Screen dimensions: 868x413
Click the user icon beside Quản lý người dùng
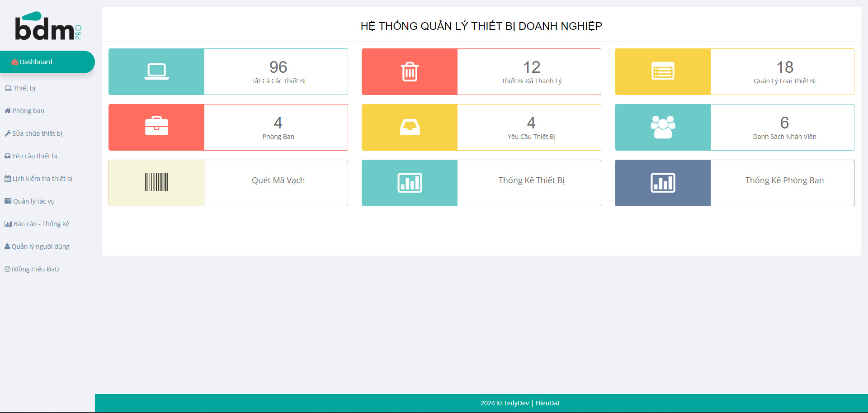7,247
